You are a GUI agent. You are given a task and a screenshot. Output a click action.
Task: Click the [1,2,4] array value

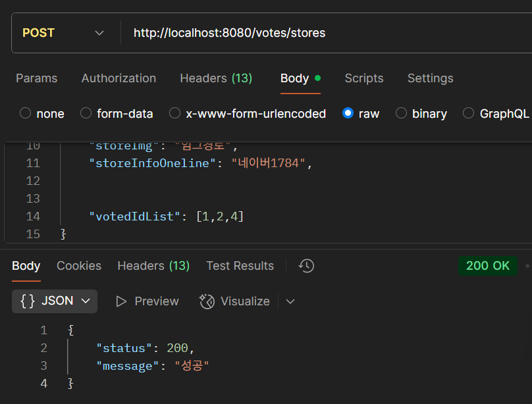point(220,216)
